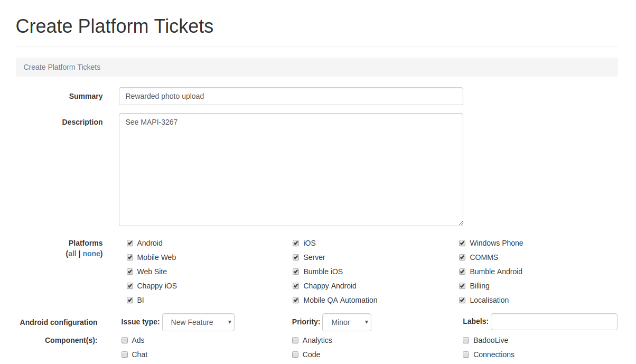Uncheck the Mobile QA Automation checkbox
636x364 pixels.
tap(296, 300)
